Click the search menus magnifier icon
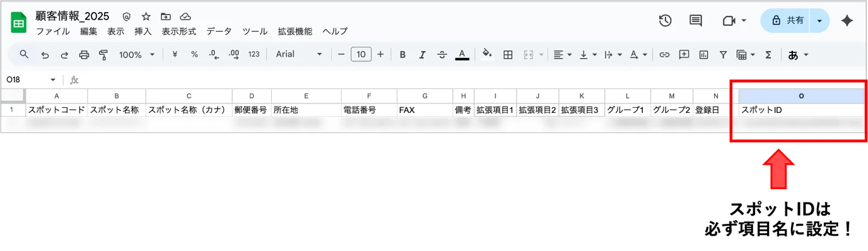Image resolution: width=868 pixels, height=251 pixels. pos(24,55)
